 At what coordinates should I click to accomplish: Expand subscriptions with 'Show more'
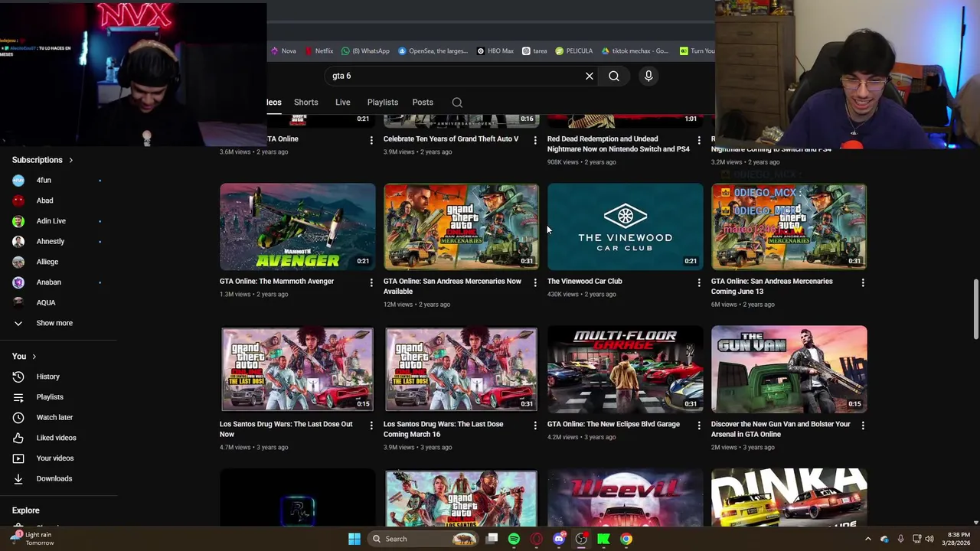click(x=54, y=323)
